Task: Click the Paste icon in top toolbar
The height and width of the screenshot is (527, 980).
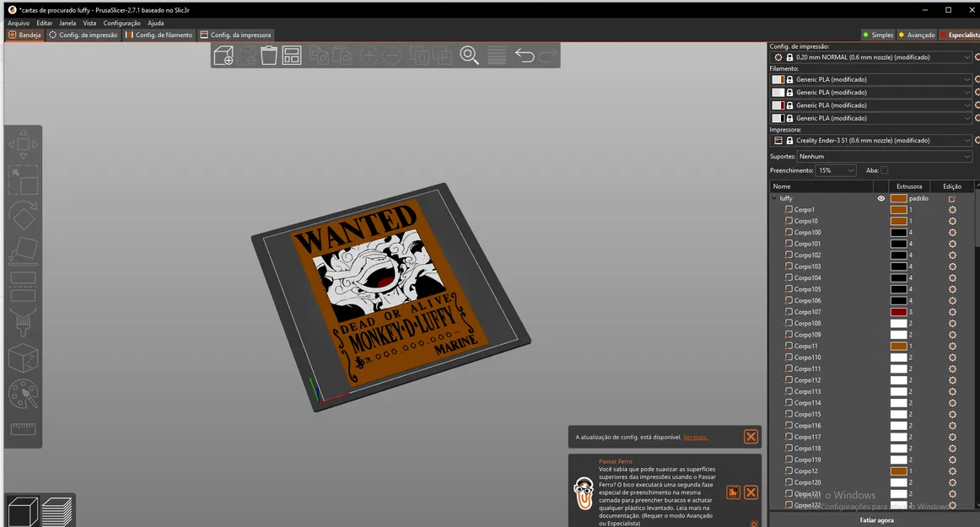Action: click(x=342, y=56)
